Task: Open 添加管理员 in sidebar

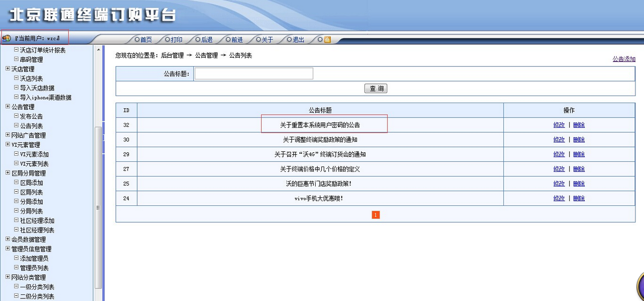Action: [34, 259]
